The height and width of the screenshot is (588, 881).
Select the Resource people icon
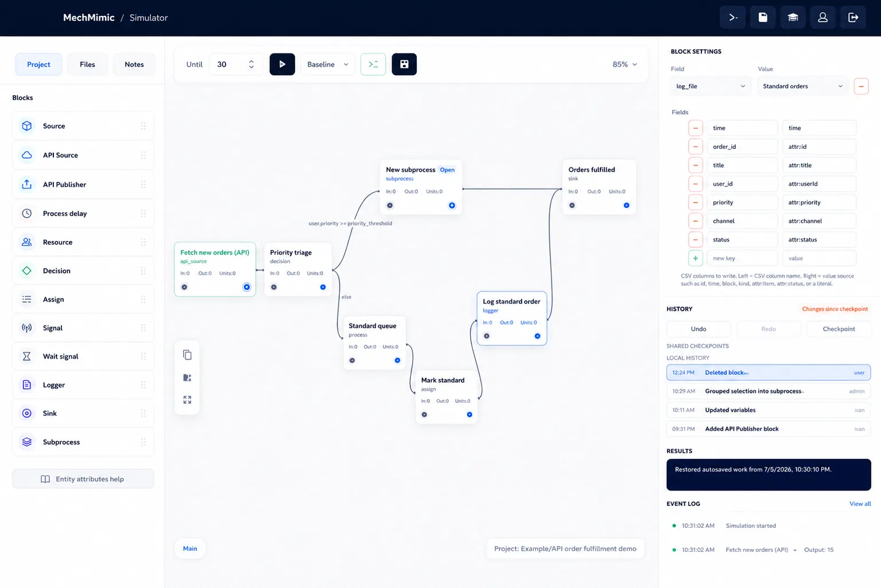point(27,242)
